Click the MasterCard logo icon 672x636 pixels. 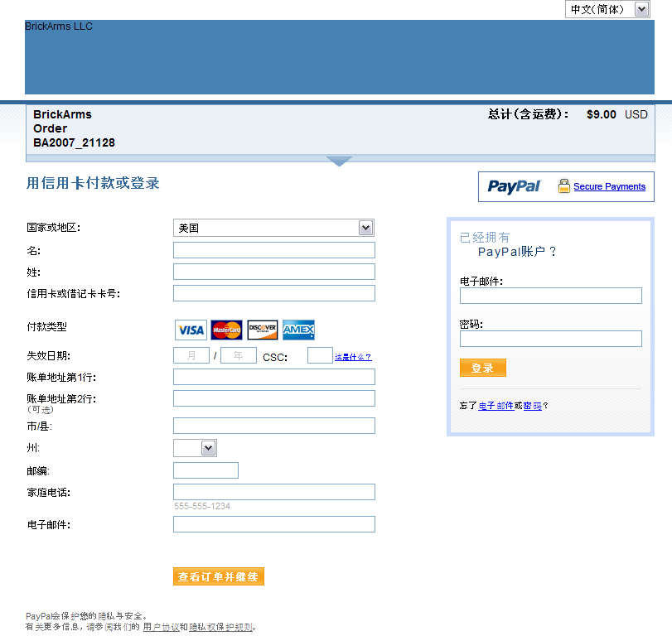[x=227, y=330]
